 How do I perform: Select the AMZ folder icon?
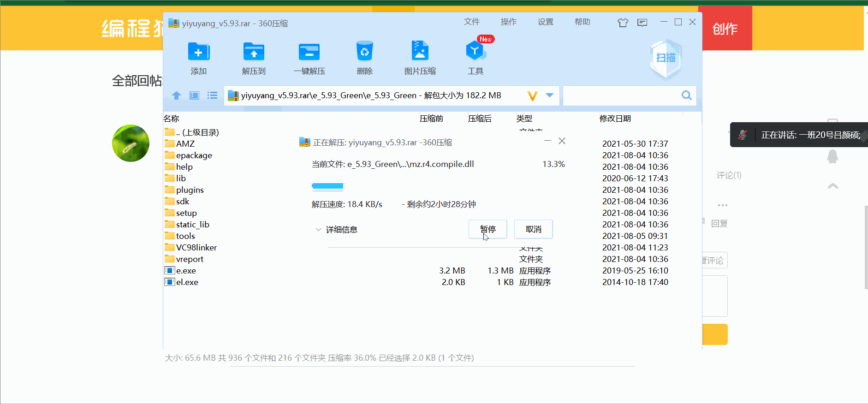170,143
